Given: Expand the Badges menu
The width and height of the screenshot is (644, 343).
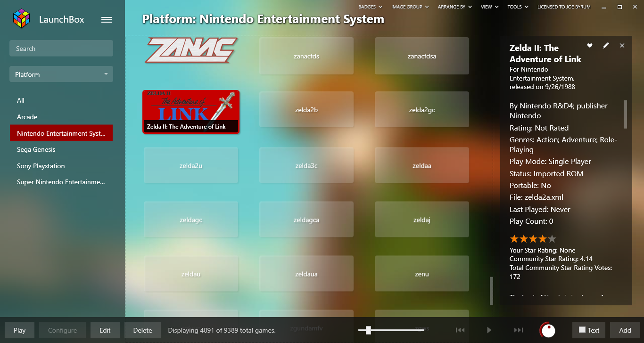Looking at the screenshot, I should pos(370,7).
